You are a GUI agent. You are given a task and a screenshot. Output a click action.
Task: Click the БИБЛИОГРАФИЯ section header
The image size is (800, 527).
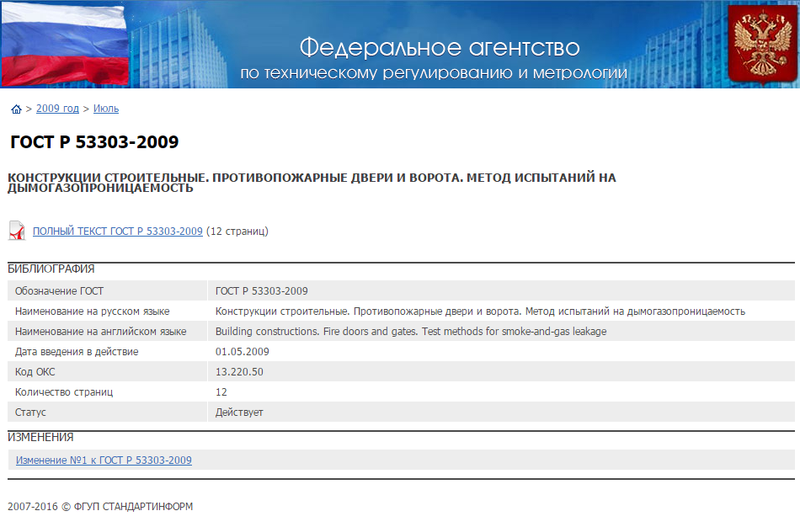pyautogui.click(x=51, y=269)
